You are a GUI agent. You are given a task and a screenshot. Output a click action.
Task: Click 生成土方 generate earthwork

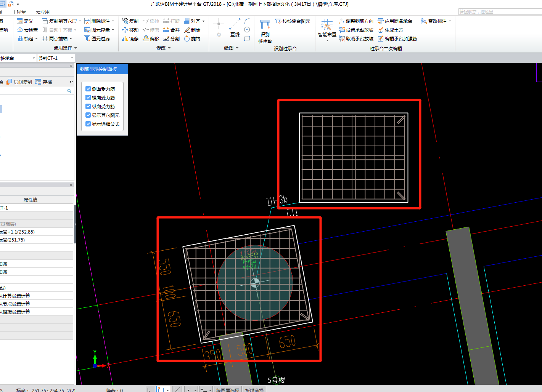click(x=391, y=30)
